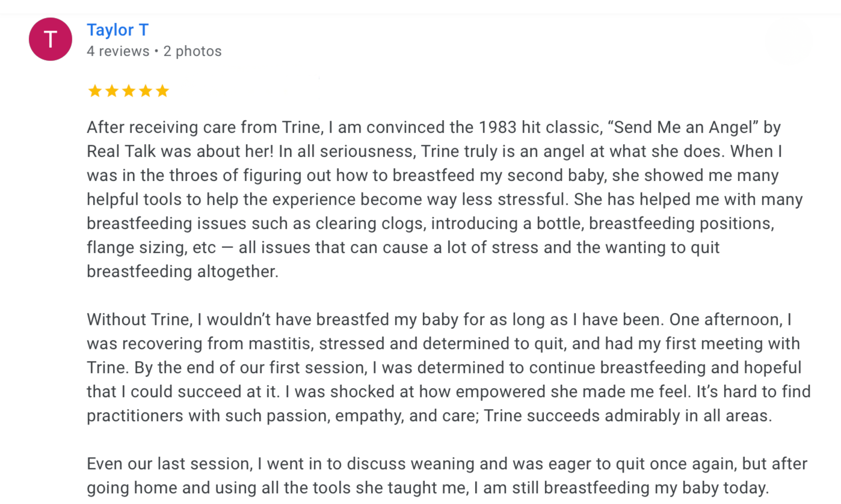Viewport: 841px width, 504px height.
Task: Click the word 'mastitis' in review
Action: [282, 344]
